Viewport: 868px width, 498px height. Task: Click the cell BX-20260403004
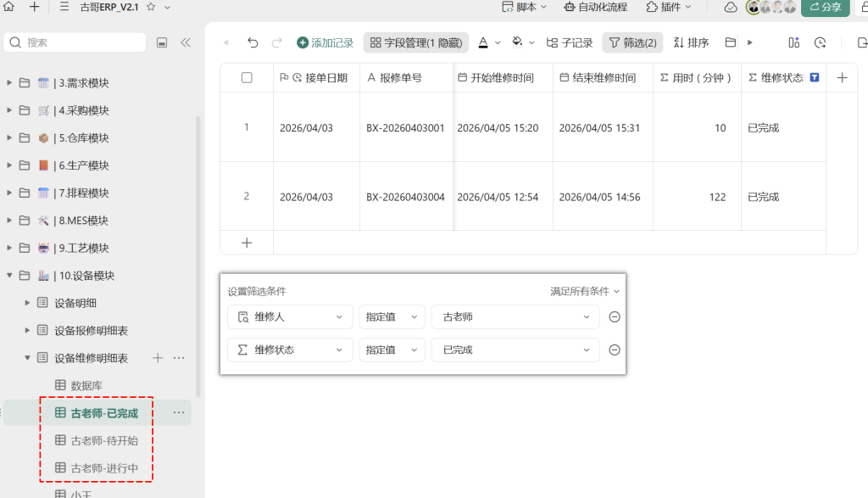tap(405, 197)
